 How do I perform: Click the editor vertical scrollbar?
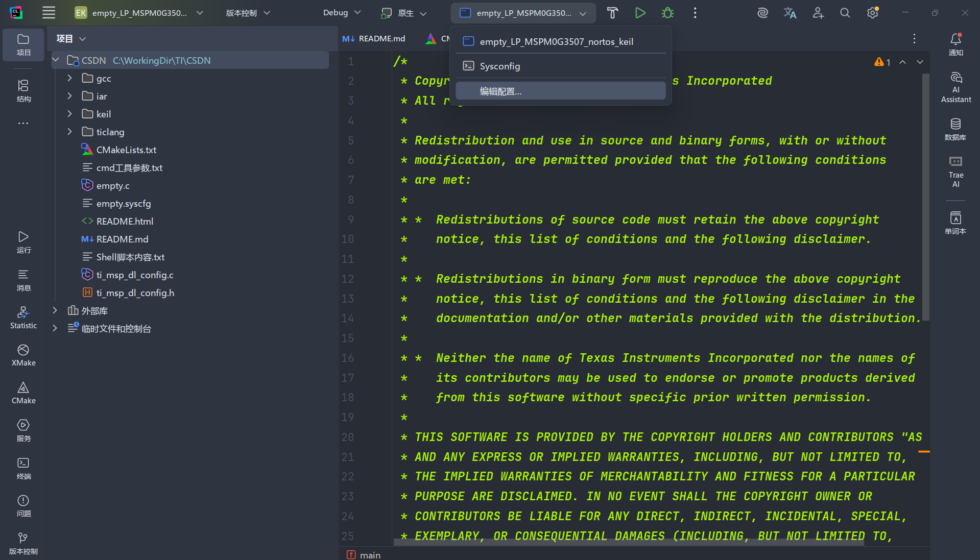(925, 197)
